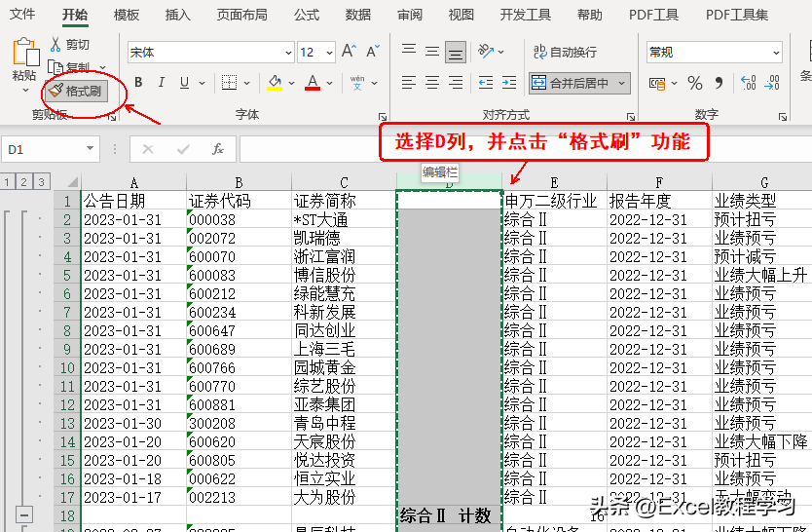Click the 合并后居中 merge and center button
The image size is (812, 532).
[573, 83]
